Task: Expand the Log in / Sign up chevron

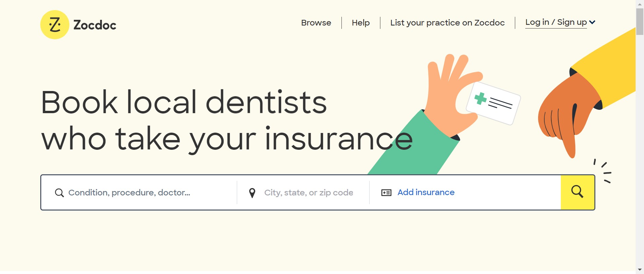Action: 592,22
